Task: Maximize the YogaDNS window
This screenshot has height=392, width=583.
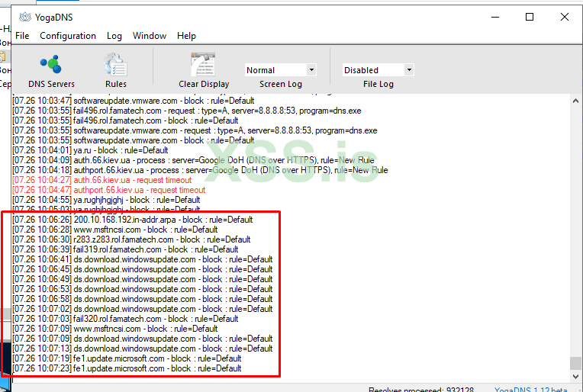Action: tap(530, 17)
